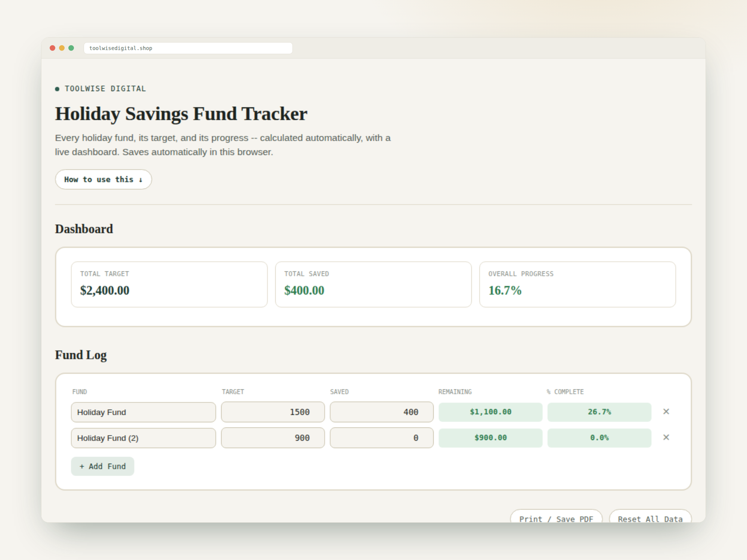Click the Total Saved $400.00 card
This screenshot has width=747, height=560.
pyautogui.click(x=373, y=284)
